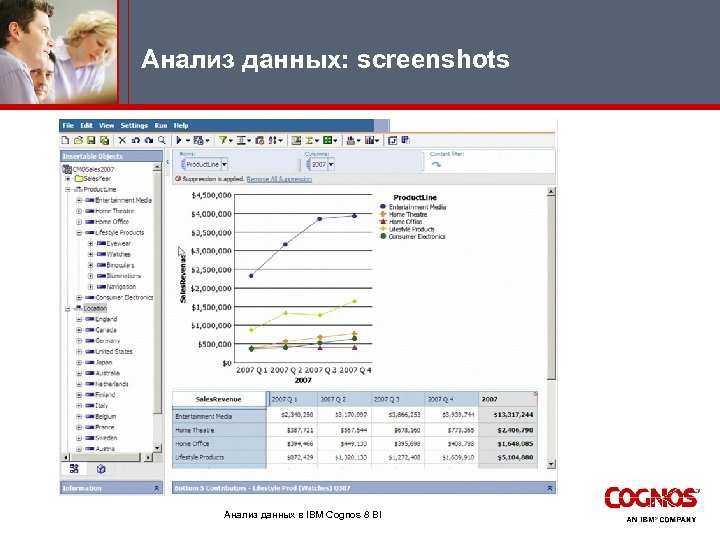This screenshot has height=540, width=720.
Task: Select CMOSales2007 package root
Action: click(93, 169)
